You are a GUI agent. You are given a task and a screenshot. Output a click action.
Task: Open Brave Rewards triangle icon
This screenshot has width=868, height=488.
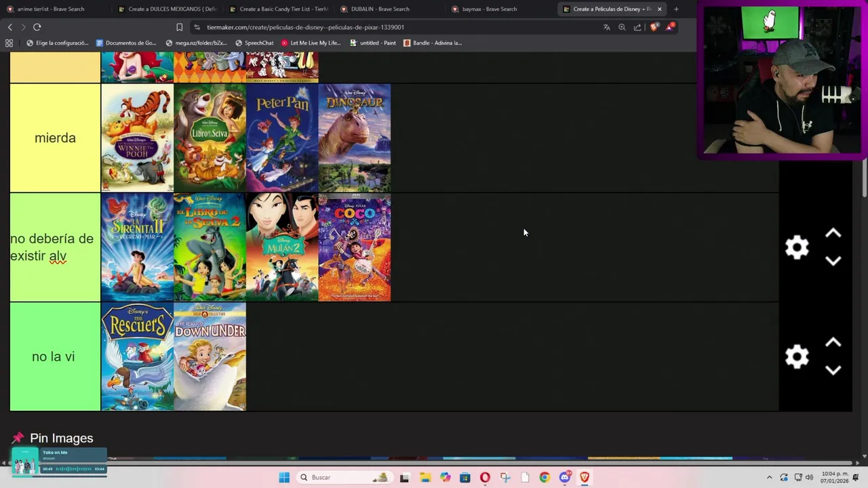coord(671,27)
